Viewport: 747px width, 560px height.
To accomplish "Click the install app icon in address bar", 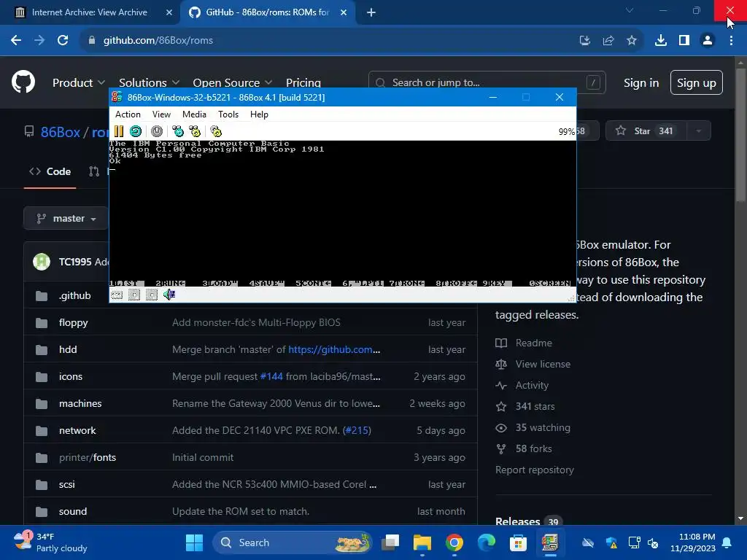I will 585,41.
